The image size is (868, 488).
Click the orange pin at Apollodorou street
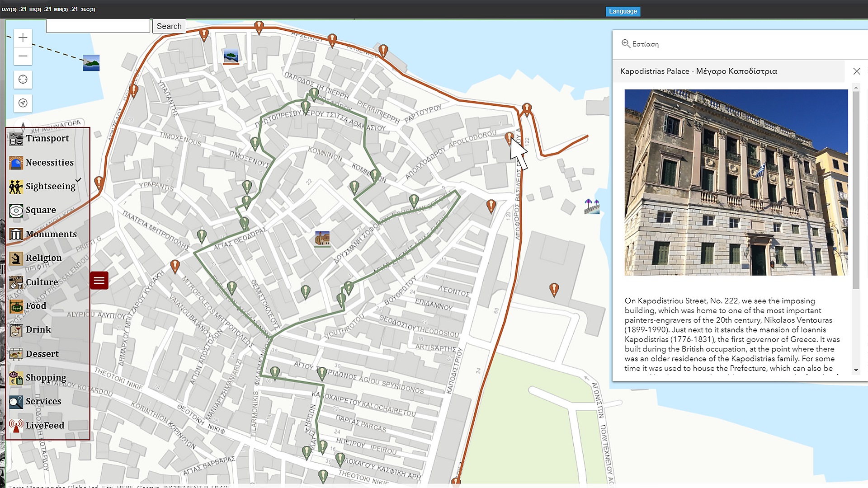click(509, 138)
